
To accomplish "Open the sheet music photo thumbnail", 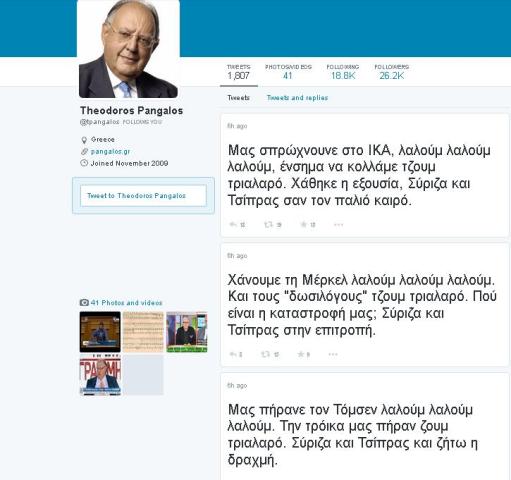I will tap(143, 332).
